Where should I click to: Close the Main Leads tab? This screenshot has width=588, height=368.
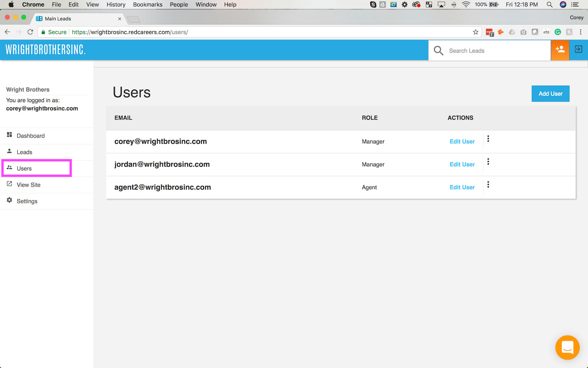[x=120, y=19]
